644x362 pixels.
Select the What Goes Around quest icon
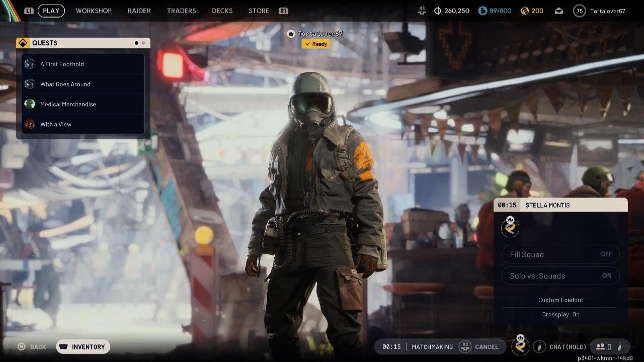tap(30, 84)
